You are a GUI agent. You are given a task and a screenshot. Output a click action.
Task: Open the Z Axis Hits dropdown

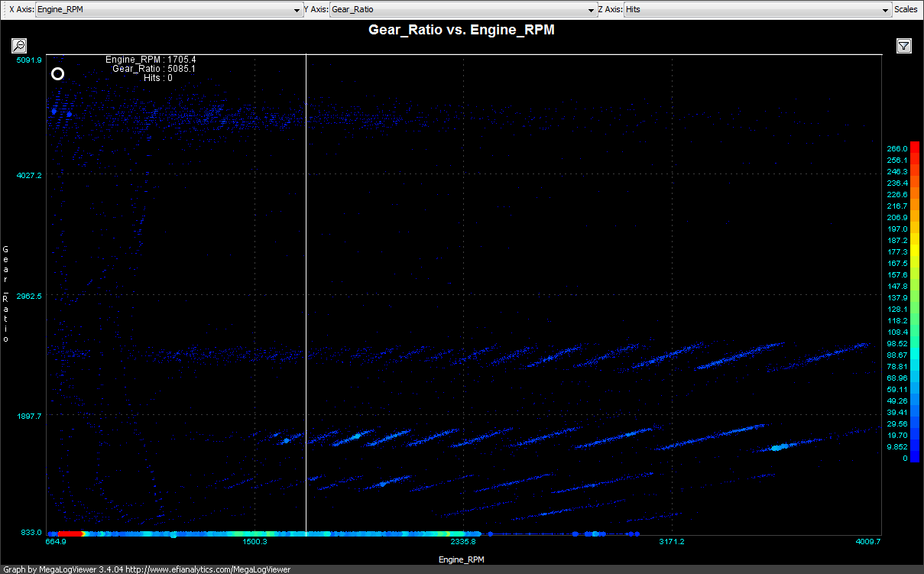pyautogui.click(x=757, y=10)
